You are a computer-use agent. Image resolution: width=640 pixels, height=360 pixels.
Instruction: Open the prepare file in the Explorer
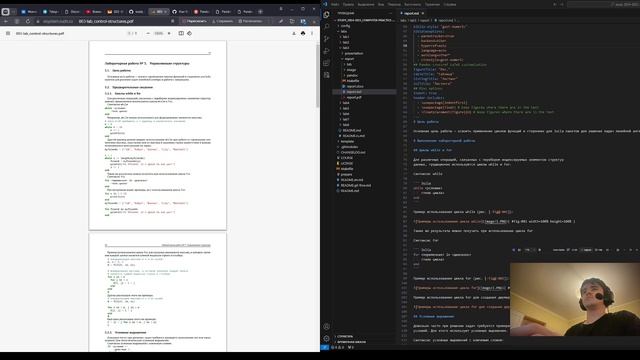[x=346, y=174]
